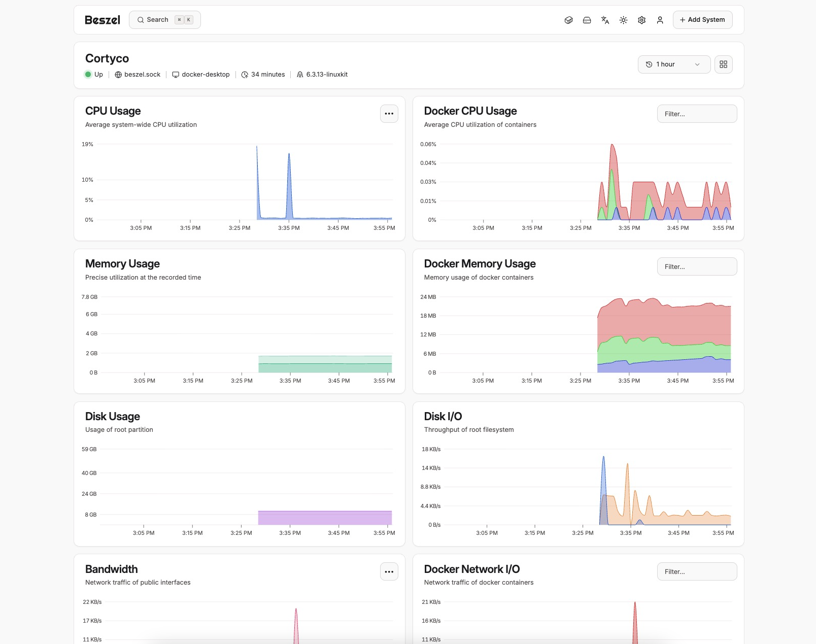Click the '7.8 GB' memory axis label

(x=89, y=297)
